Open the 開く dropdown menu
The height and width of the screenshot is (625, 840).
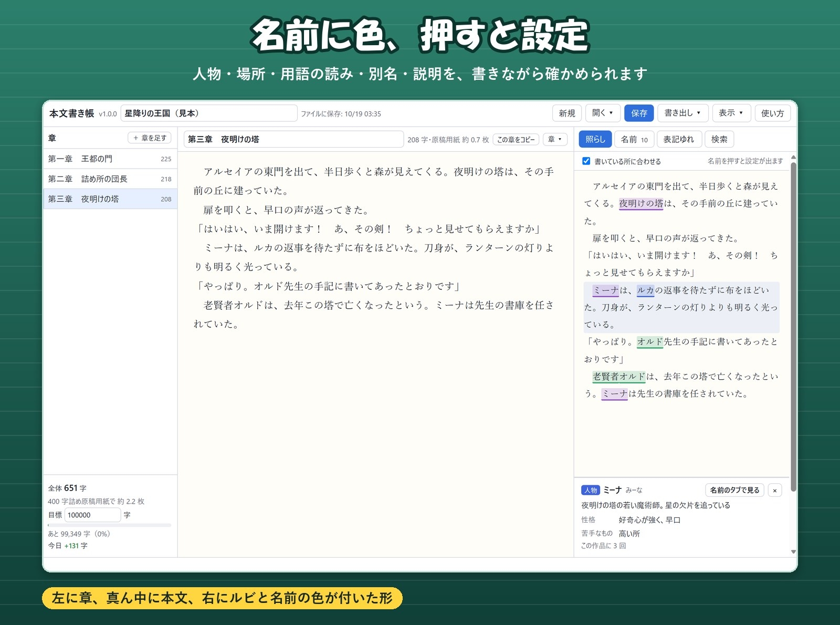click(x=603, y=113)
